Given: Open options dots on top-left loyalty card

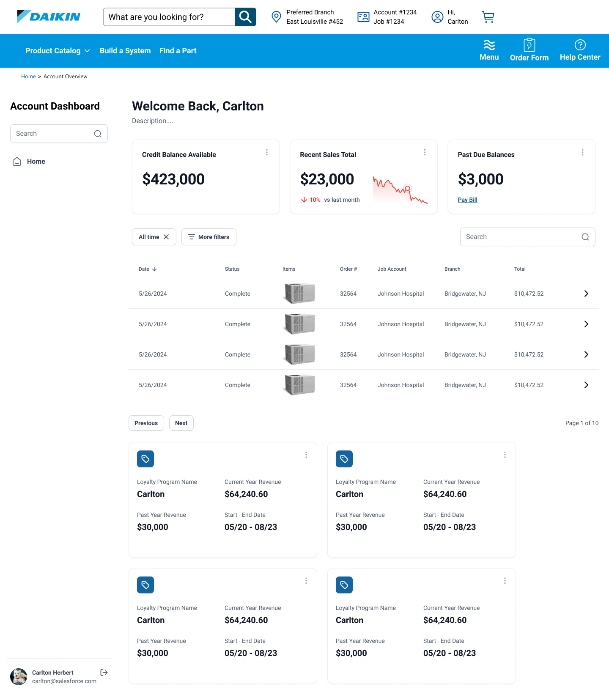Looking at the screenshot, I should coord(306,455).
